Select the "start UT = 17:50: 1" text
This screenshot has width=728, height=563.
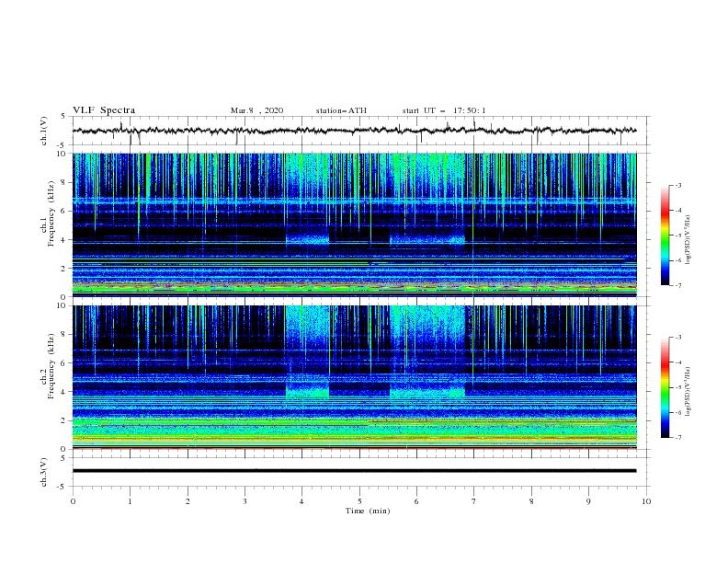pyautogui.click(x=444, y=110)
